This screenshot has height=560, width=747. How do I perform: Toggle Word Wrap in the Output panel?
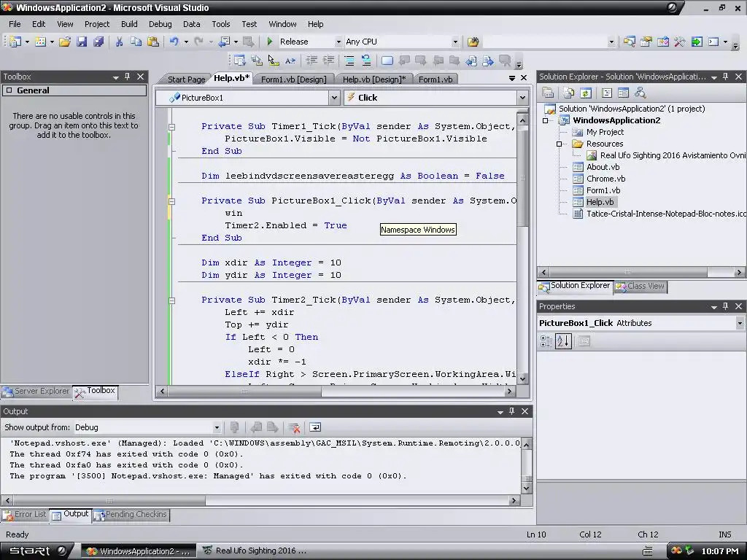pyautogui.click(x=315, y=427)
